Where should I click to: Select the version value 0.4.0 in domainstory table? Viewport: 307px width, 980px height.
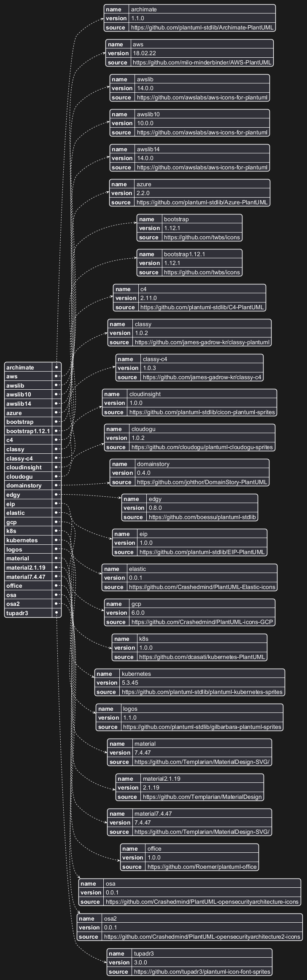144,473
